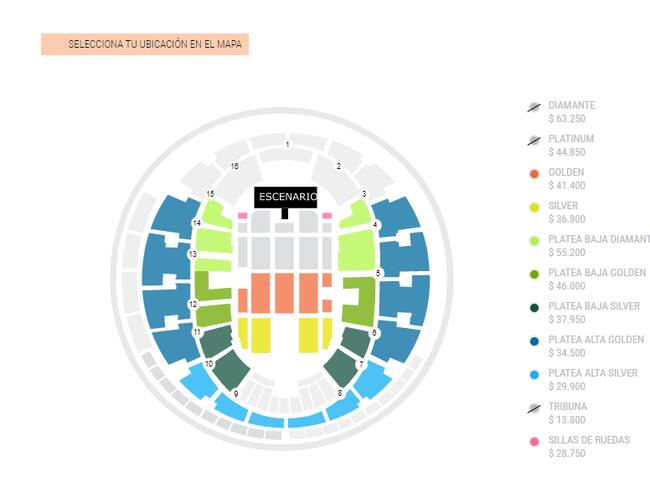Click the pink Sillas de Ruedas dot

(x=534, y=441)
